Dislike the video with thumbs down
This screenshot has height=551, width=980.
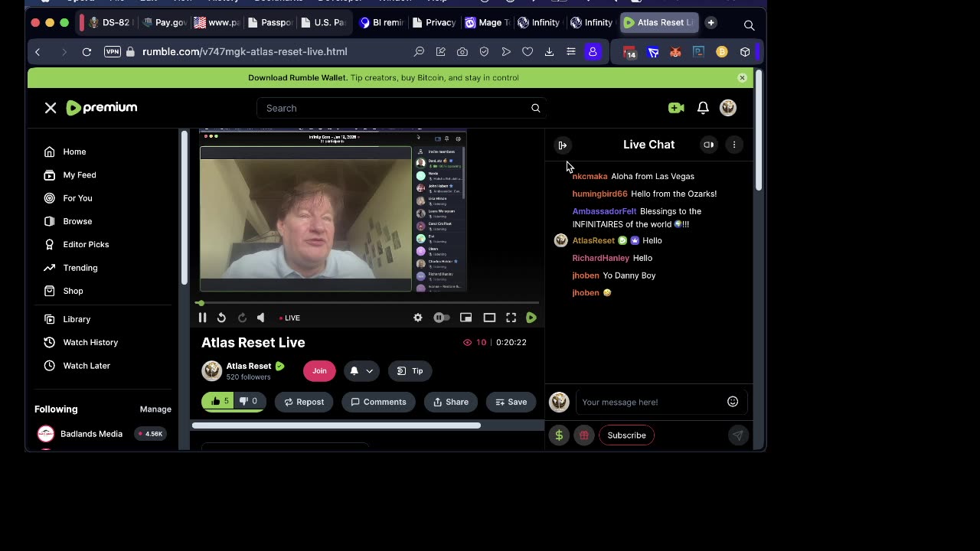point(250,401)
